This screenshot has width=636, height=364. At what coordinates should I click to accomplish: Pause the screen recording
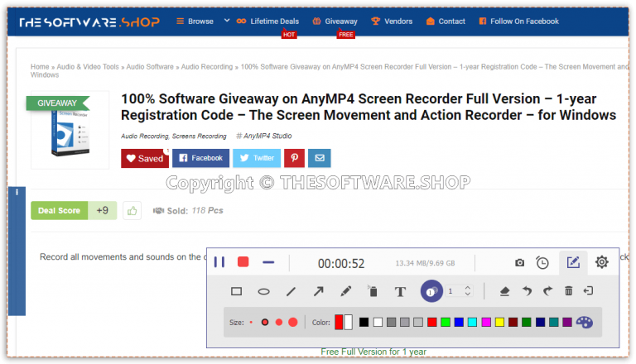pos(219,262)
